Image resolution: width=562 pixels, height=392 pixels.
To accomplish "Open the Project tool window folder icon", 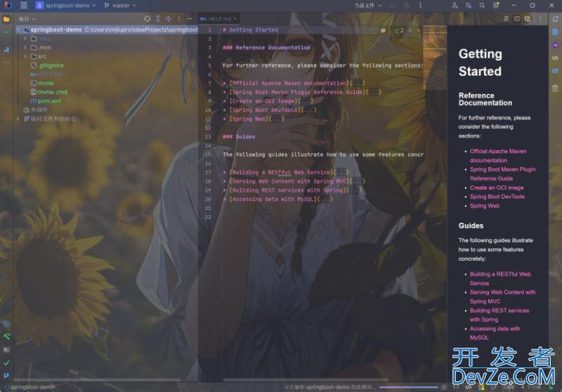I will click(x=6, y=19).
